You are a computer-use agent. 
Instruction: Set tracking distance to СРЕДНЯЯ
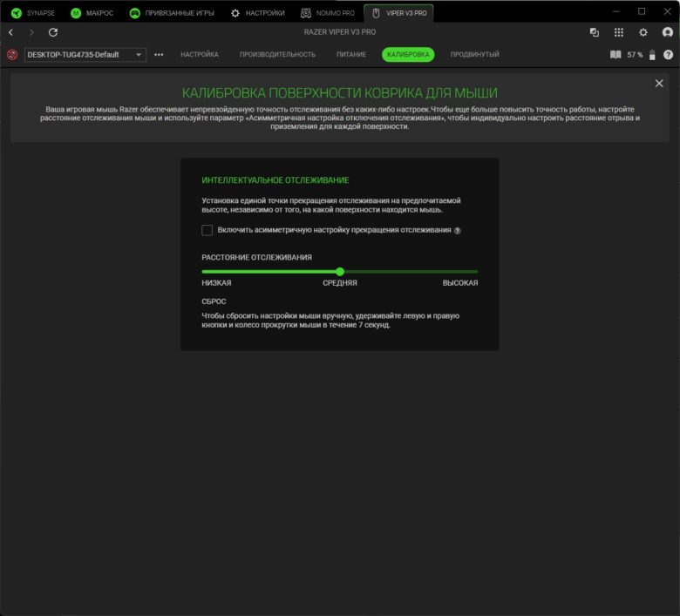[340, 282]
